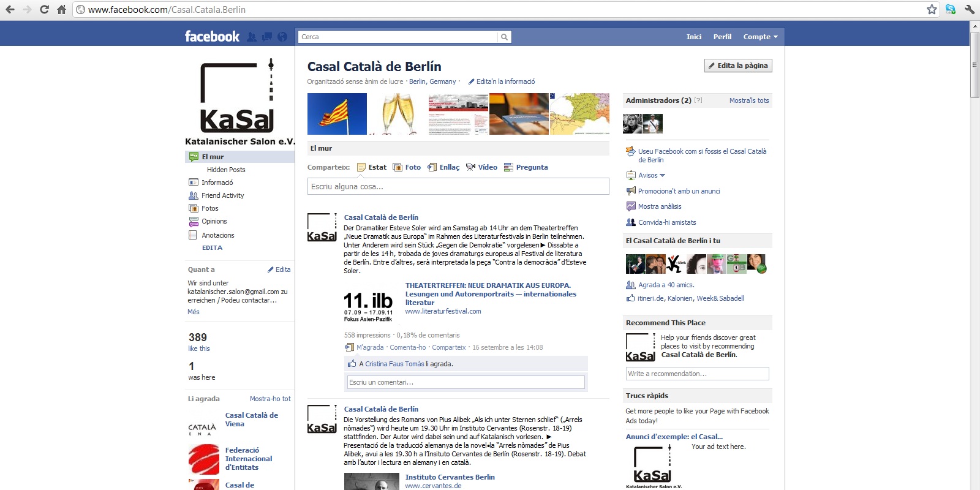980x490 pixels.
Task: Click Comparteix on first post
Action: pyautogui.click(x=449, y=347)
